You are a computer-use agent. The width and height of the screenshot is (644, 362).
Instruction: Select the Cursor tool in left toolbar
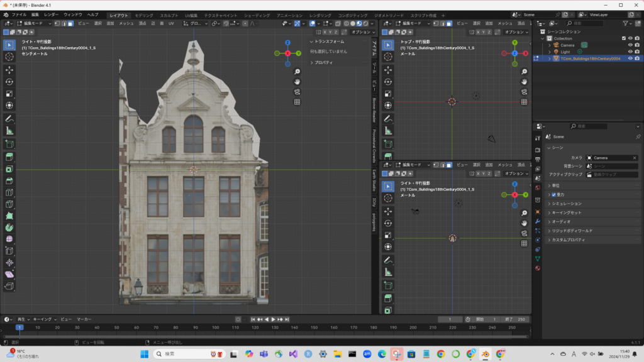pos(9,57)
